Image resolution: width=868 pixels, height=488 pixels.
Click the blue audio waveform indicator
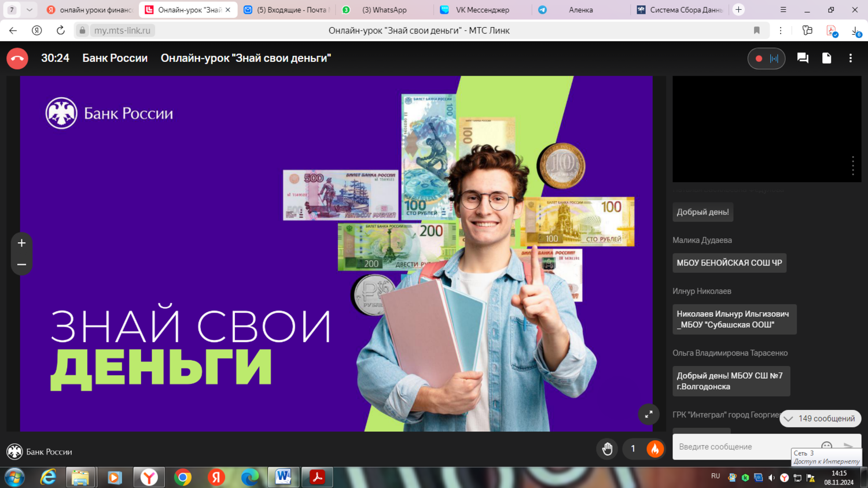pyautogui.click(x=774, y=58)
